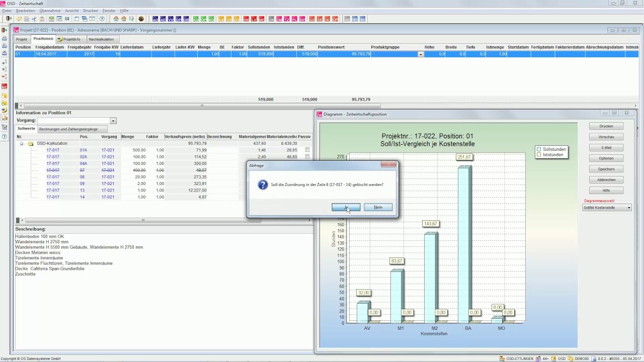Click the green KU toolbar icon
644x362 pixels.
tap(196, 19)
